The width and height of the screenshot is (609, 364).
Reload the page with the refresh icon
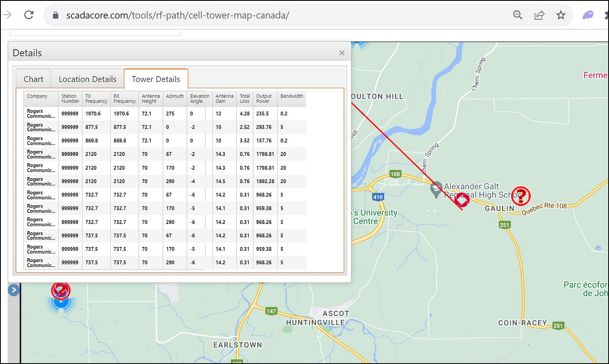tap(29, 15)
